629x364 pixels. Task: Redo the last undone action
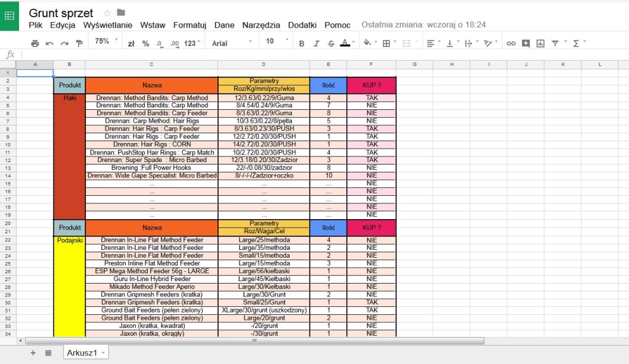coord(64,44)
